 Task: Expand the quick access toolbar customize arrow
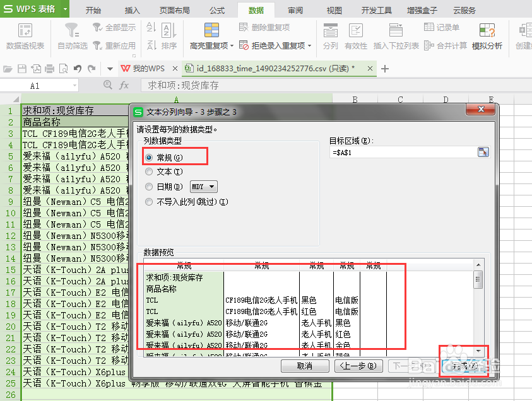110,69
